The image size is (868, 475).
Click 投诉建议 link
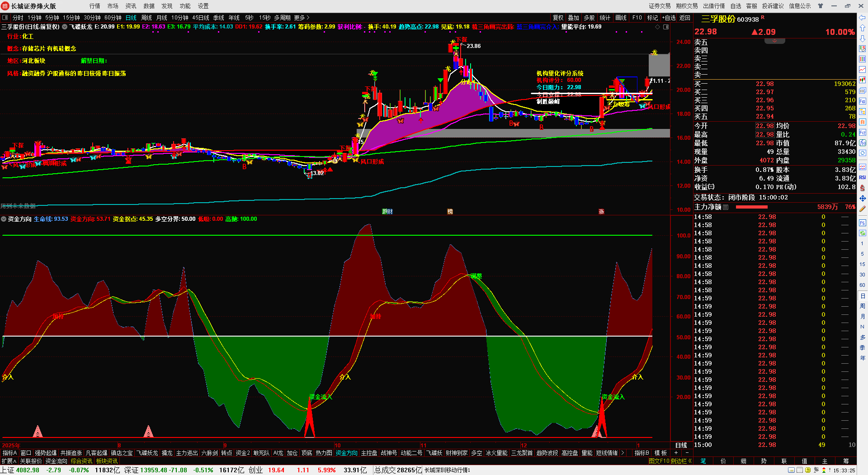(x=773, y=6)
